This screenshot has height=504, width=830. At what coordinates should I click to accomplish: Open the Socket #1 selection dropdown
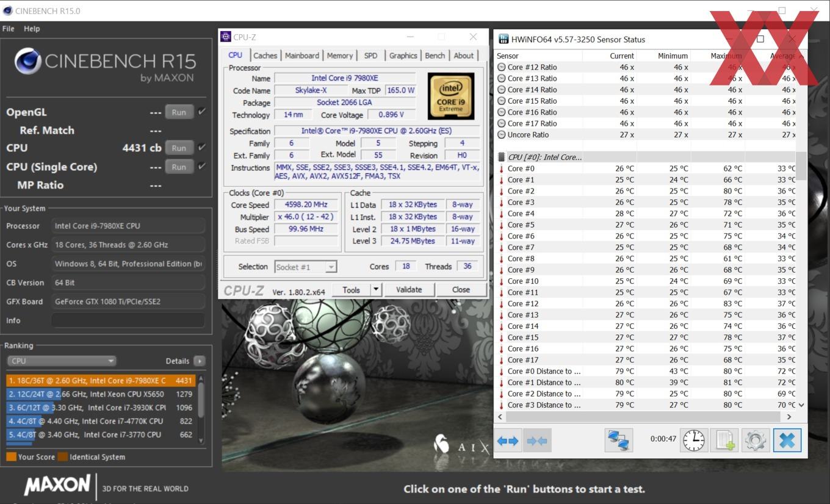[x=305, y=267]
